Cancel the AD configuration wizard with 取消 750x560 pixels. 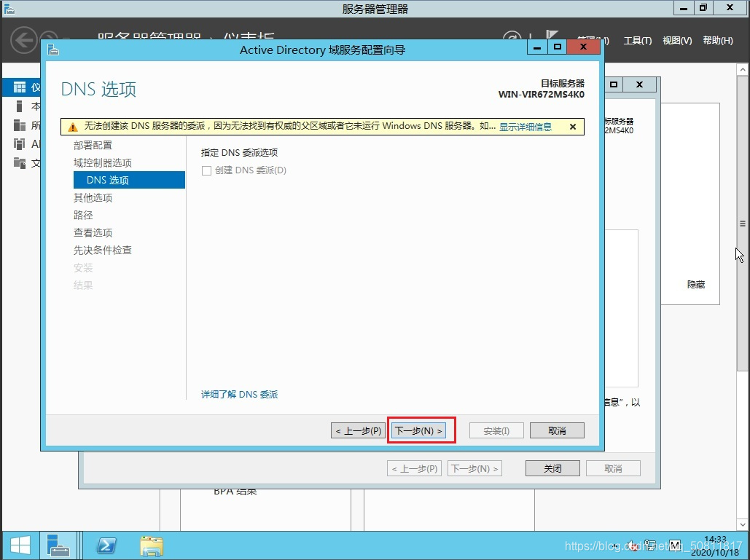click(557, 430)
